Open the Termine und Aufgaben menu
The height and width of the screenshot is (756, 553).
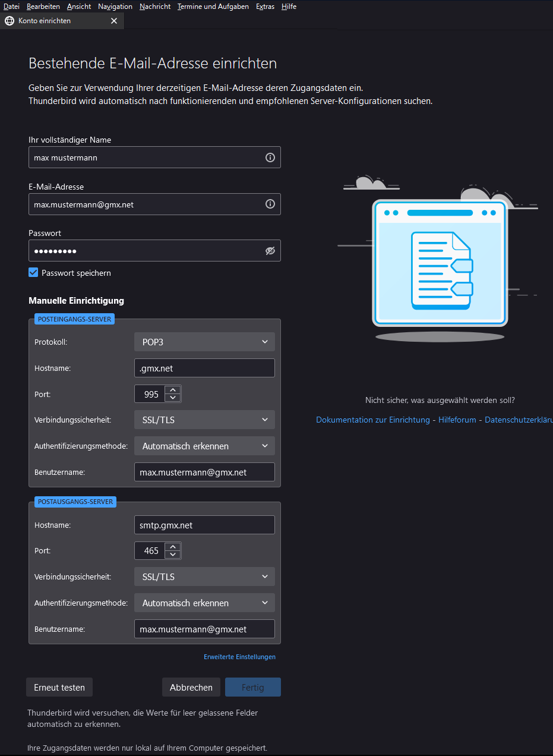[x=213, y=7]
